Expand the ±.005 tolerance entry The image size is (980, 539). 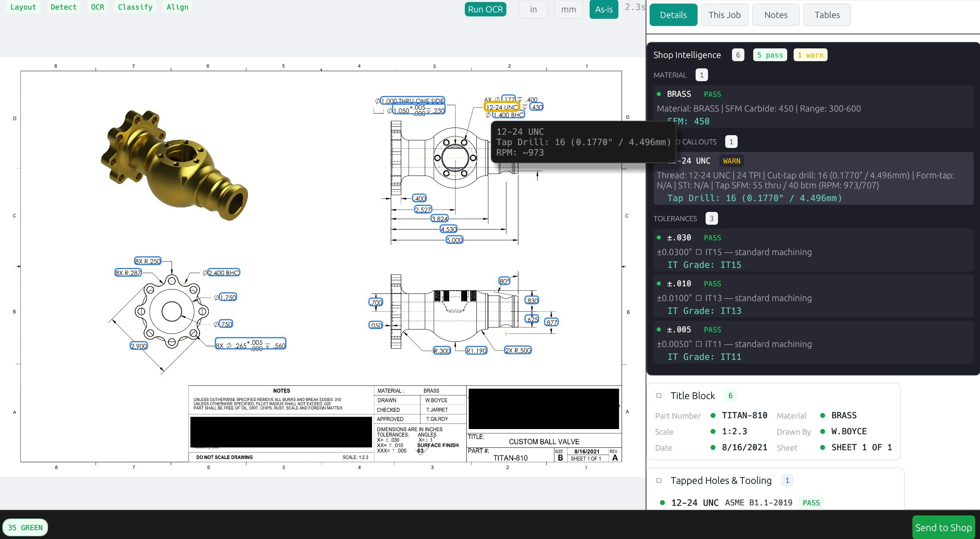pos(679,329)
